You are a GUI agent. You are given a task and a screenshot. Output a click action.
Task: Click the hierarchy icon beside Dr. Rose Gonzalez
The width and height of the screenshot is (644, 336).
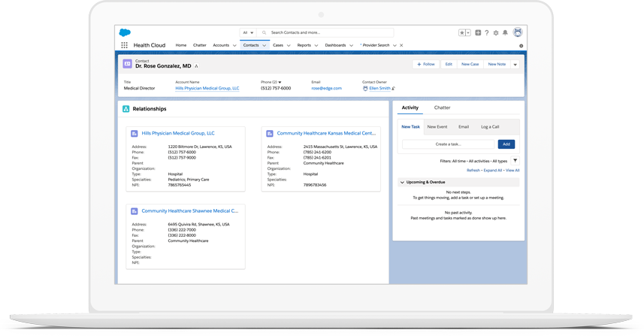point(196,66)
